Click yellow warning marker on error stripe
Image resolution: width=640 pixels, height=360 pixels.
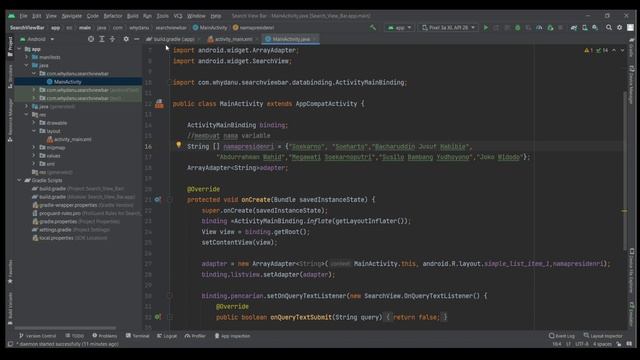624,211
